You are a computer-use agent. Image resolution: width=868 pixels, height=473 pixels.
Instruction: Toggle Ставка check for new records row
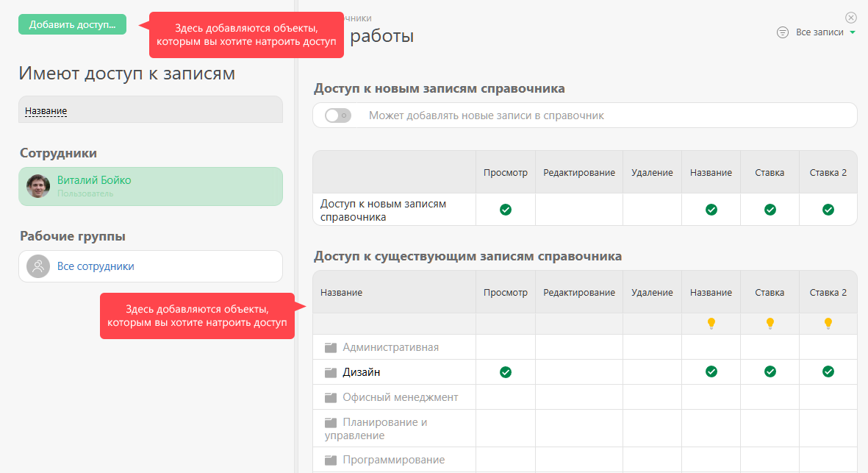point(770,210)
